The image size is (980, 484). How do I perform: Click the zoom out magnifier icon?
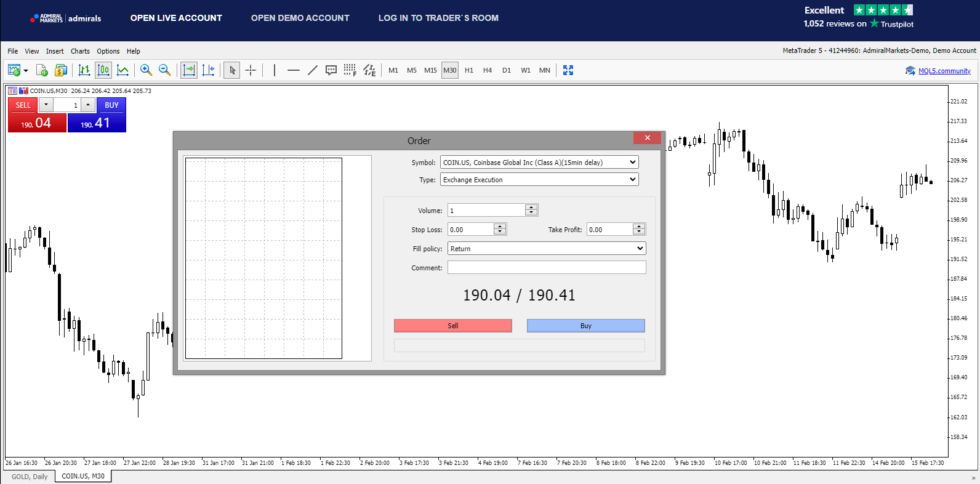(x=164, y=70)
